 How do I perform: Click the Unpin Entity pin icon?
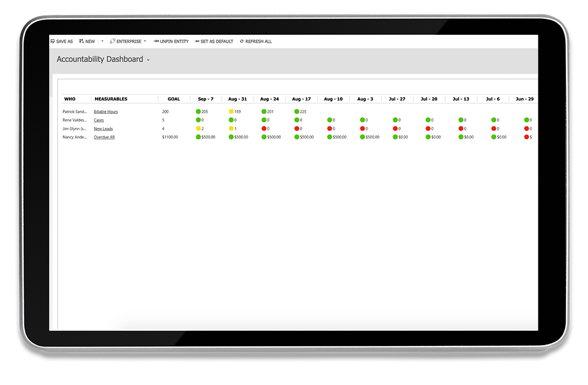(156, 41)
